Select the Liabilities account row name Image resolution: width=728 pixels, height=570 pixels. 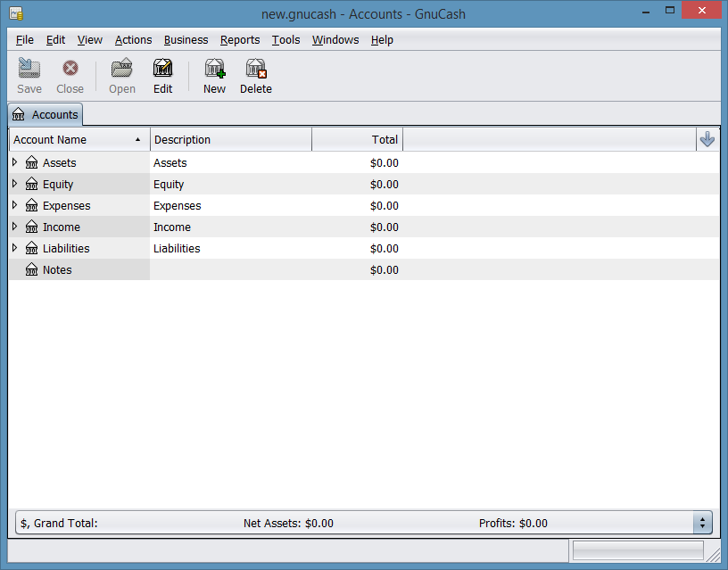pyautogui.click(x=66, y=248)
